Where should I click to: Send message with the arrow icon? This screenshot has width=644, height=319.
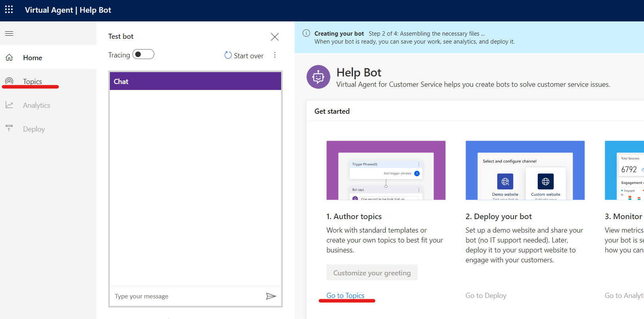point(271,296)
